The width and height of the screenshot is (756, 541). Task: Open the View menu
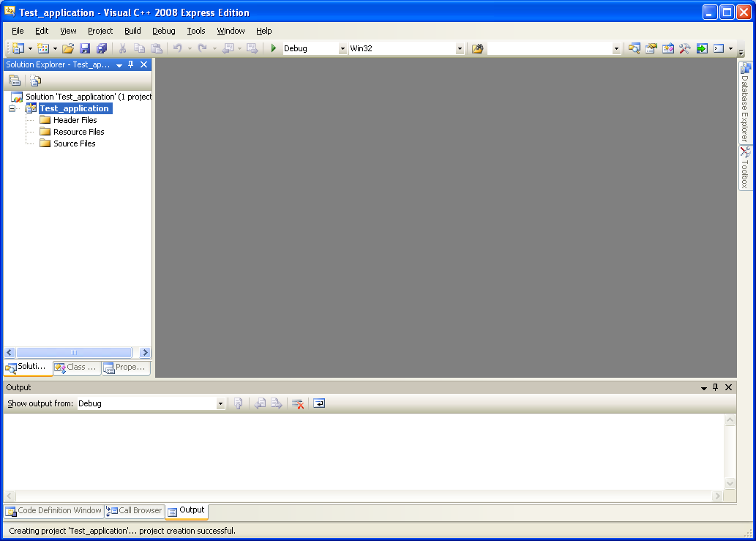[68, 31]
